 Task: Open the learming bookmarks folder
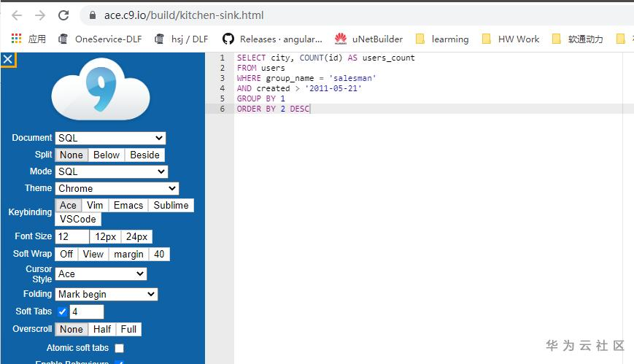(442, 39)
